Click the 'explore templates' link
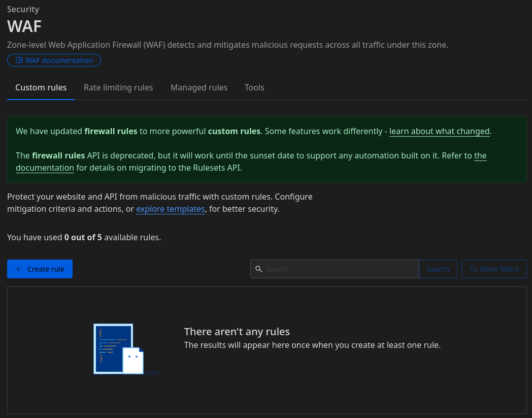The image size is (532, 418). pos(171,209)
